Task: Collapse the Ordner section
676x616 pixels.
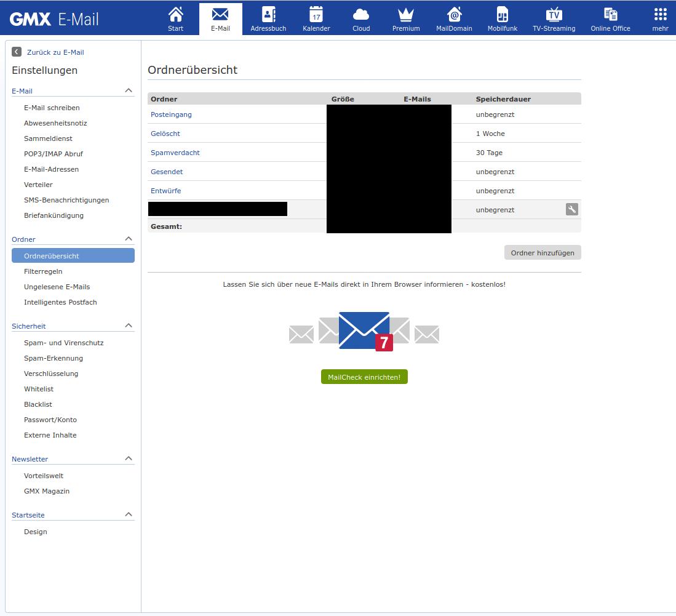Action: [x=129, y=239]
